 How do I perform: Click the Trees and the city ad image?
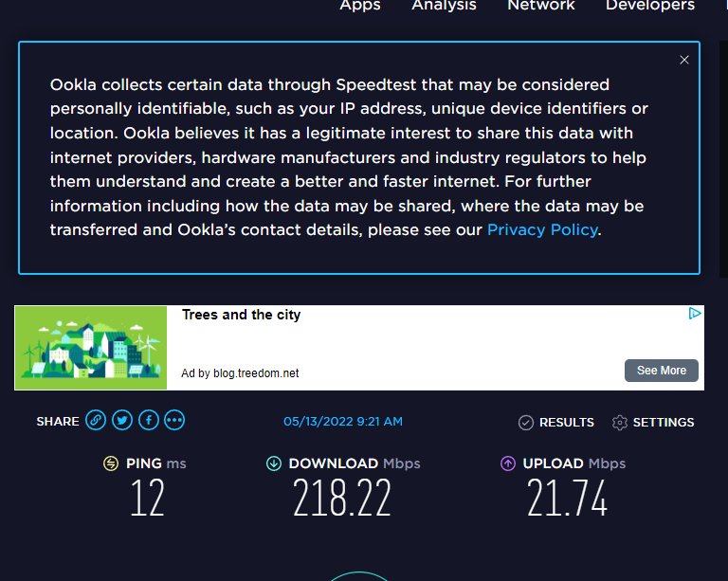91,348
